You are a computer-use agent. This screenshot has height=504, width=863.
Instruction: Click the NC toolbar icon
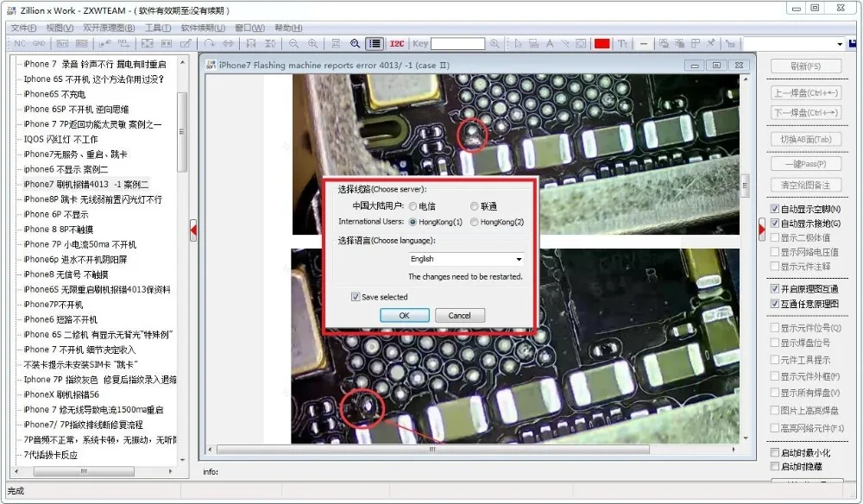[x=20, y=43]
